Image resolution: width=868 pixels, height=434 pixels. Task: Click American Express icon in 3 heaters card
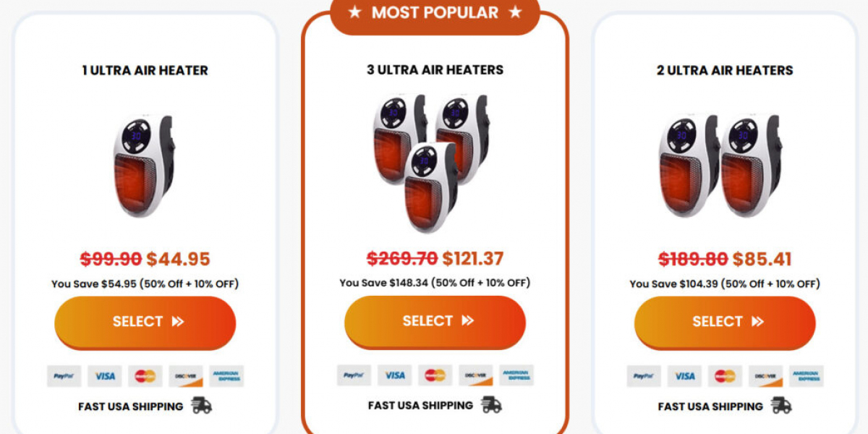516,375
